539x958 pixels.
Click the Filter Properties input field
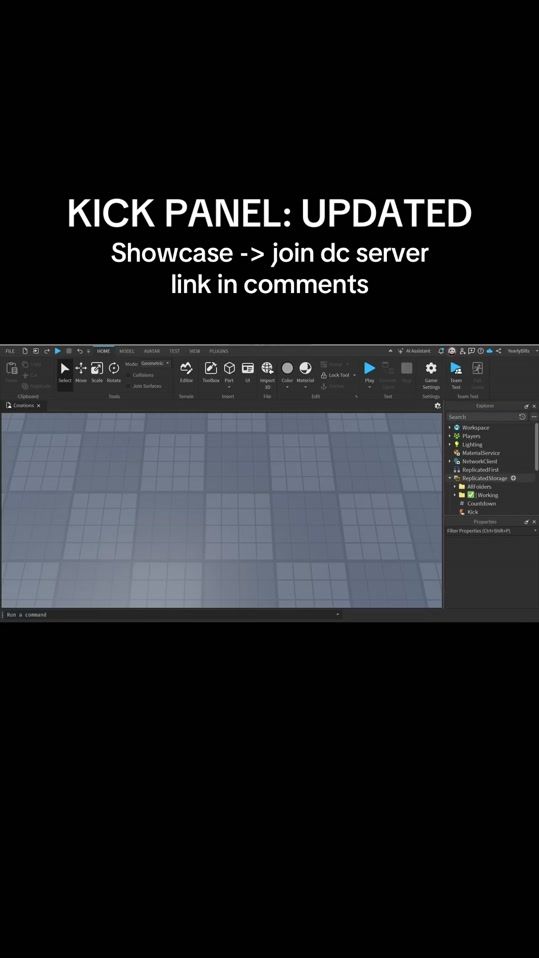(489, 531)
